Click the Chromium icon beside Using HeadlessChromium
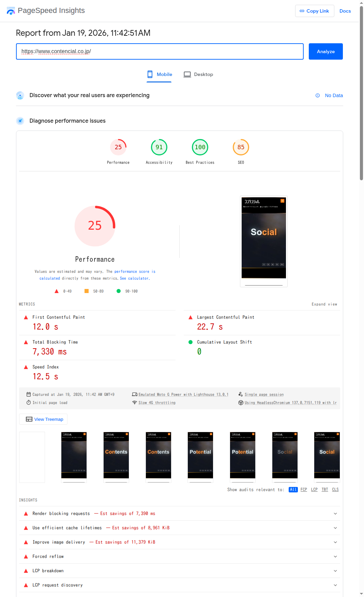Screen dimensions: 364x597 (x=241, y=402)
